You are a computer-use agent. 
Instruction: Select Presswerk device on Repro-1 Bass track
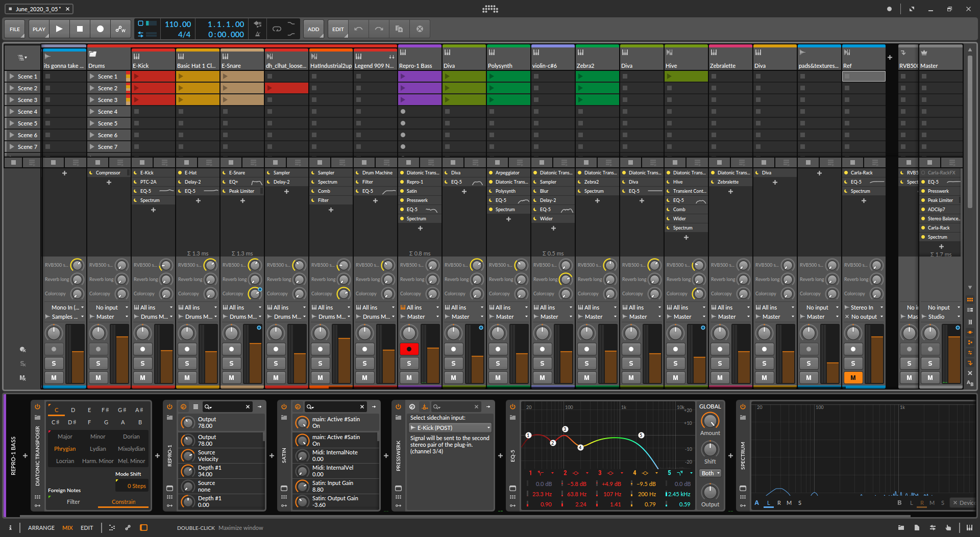pyautogui.click(x=420, y=200)
